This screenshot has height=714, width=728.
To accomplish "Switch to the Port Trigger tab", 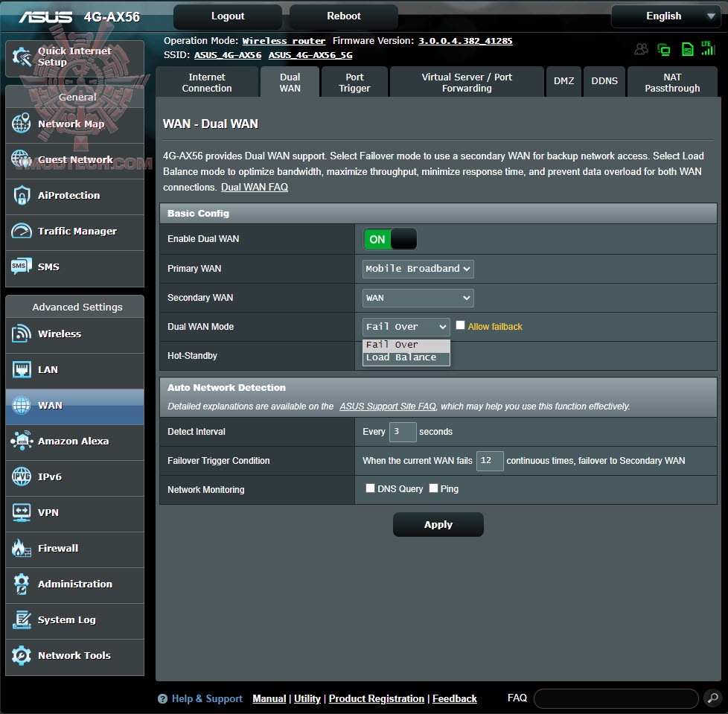I will click(354, 82).
